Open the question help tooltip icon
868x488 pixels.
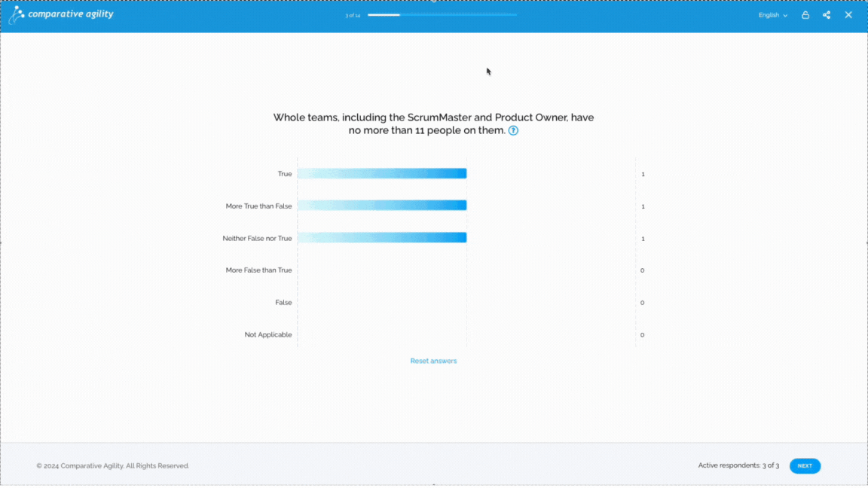(x=513, y=130)
